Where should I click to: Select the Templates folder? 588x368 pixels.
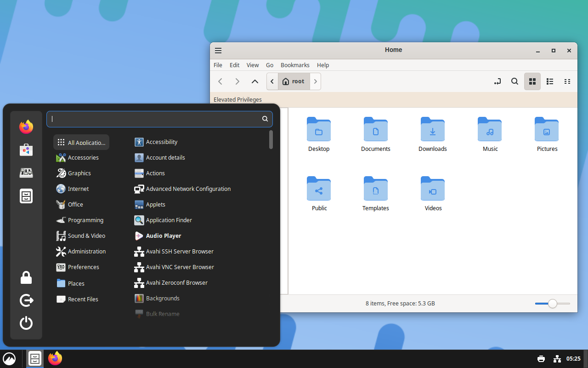click(376, 194)
